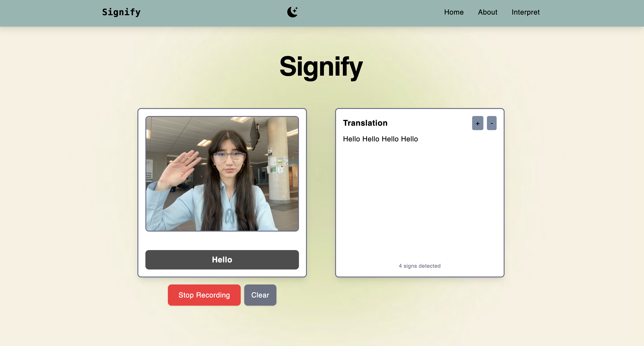Click the current detected sign Hello bar

click(222, 260)
